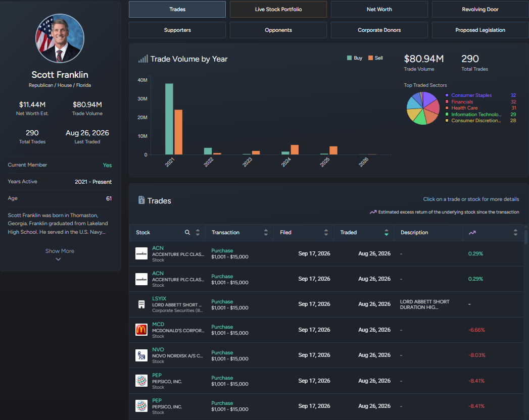Click Aug 26, 2026 Last Traded value
529x420 pixels.
tap(87, 133)
